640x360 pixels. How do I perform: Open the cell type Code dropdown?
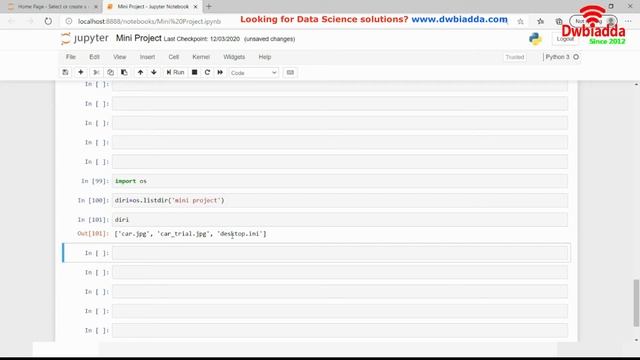pyautogui.click(x=253, y=73)
